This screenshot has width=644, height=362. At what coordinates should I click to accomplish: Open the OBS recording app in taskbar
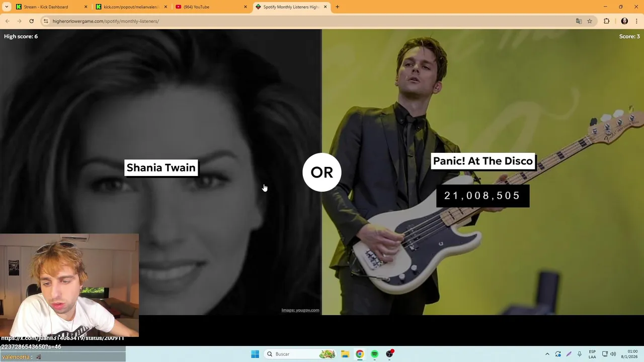click(x=389, y=354)
